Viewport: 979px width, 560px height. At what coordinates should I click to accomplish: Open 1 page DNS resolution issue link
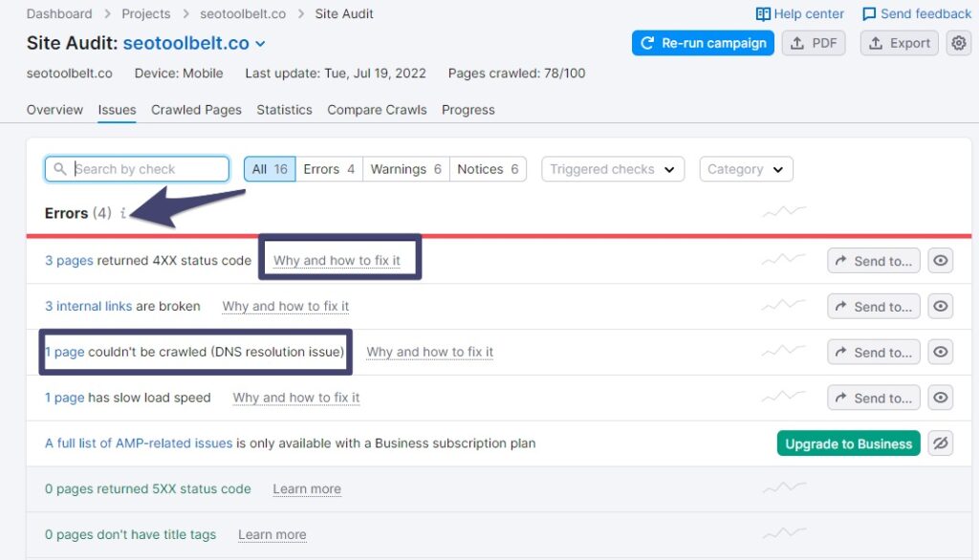[x=64, y=352]
